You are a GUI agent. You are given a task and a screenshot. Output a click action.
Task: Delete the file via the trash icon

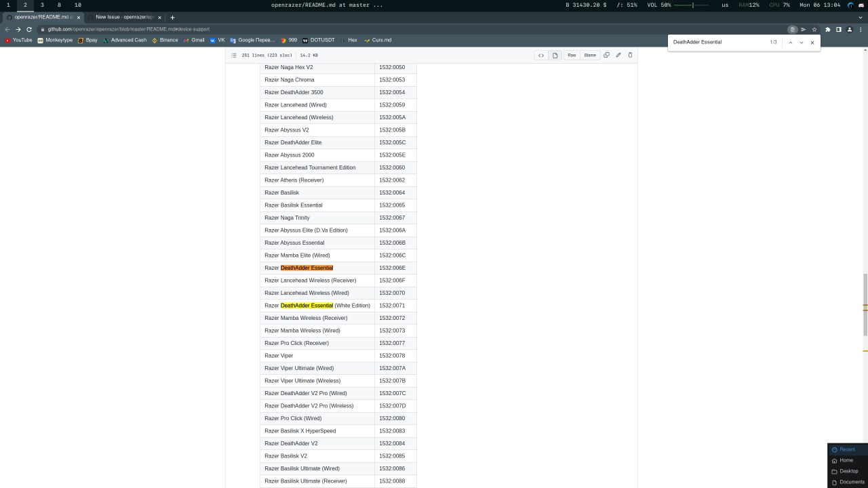click(x=629, y=55)
